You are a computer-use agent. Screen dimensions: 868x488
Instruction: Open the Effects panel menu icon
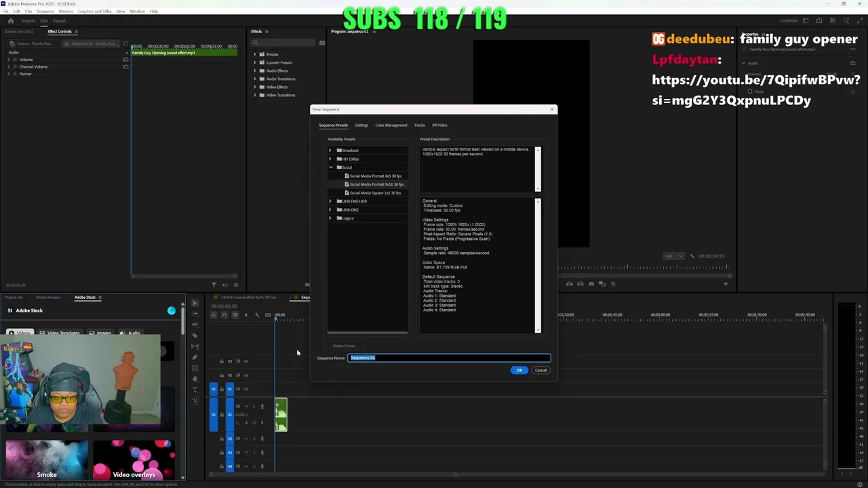[267, 31]
